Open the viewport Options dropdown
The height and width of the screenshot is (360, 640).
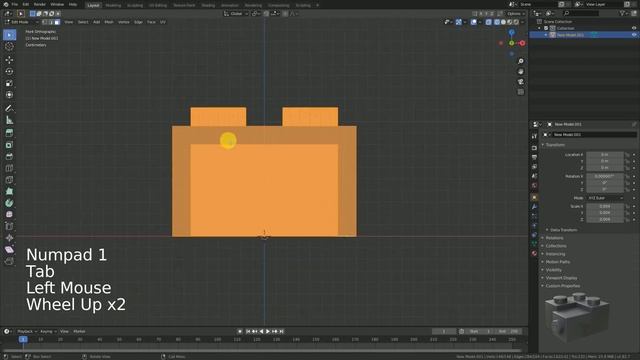516,13
